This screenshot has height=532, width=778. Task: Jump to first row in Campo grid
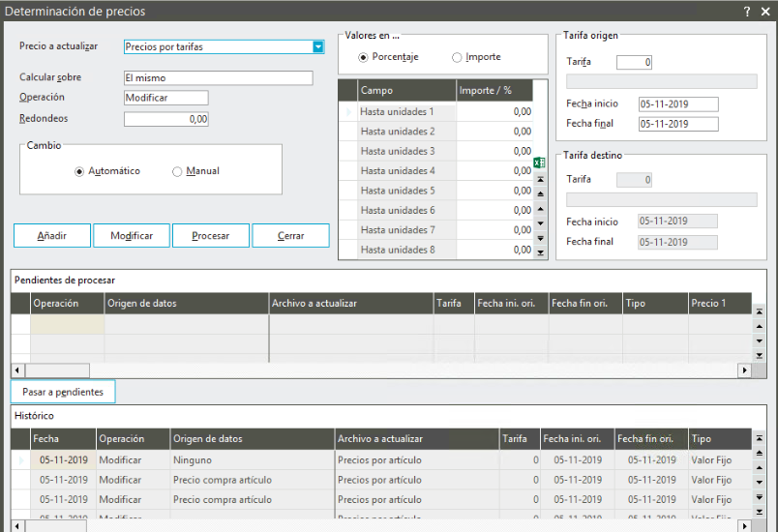click(x=540, y=180)
